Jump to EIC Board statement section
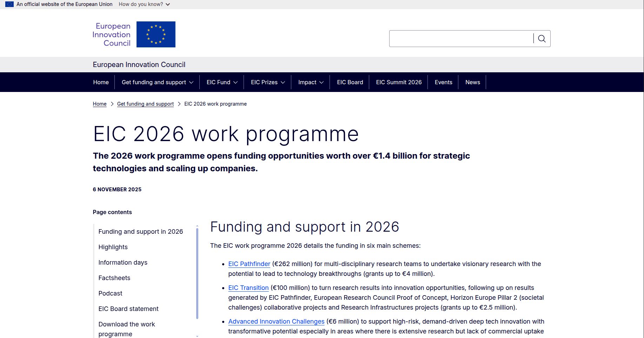 pos(128,309)
